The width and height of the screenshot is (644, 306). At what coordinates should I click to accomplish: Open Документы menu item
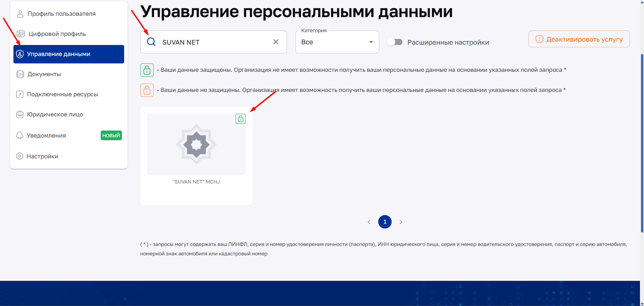[69, 74]
